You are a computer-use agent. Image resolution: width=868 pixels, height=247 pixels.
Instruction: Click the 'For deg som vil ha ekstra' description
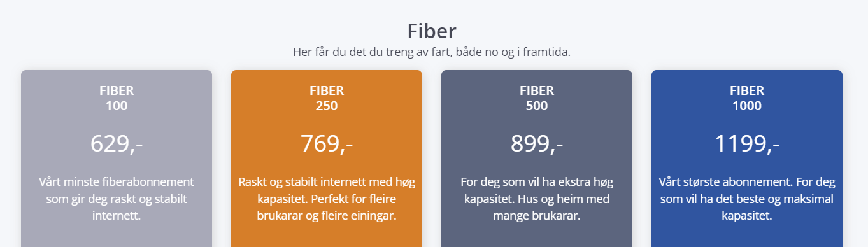point(537,199)
